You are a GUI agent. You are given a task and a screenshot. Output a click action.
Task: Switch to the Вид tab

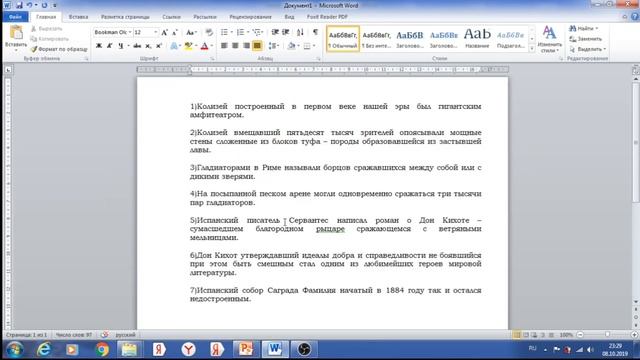click(289, 17)
